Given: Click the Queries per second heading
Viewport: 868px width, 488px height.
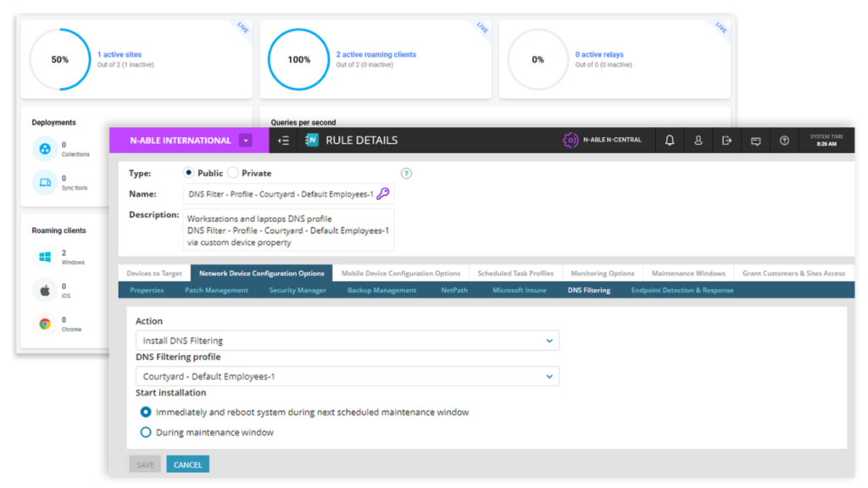Looking at the screenshot, I should click(x=303, y=122).
